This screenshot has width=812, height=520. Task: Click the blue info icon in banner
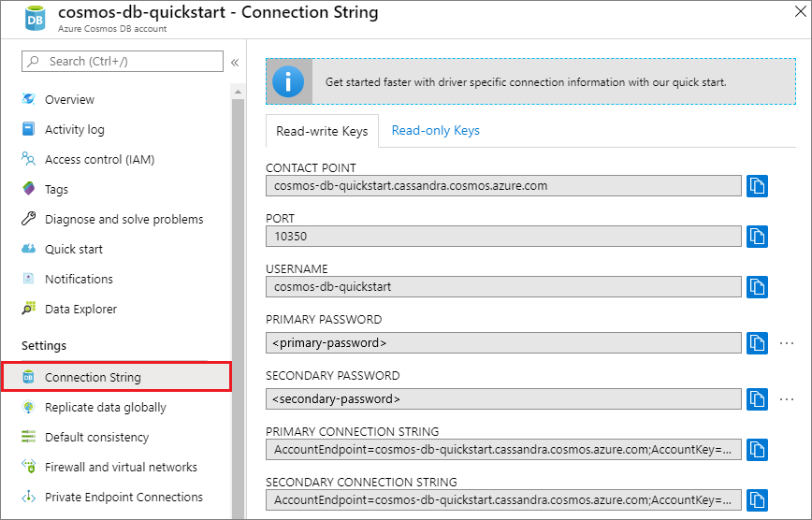click(x=288, y=81)
